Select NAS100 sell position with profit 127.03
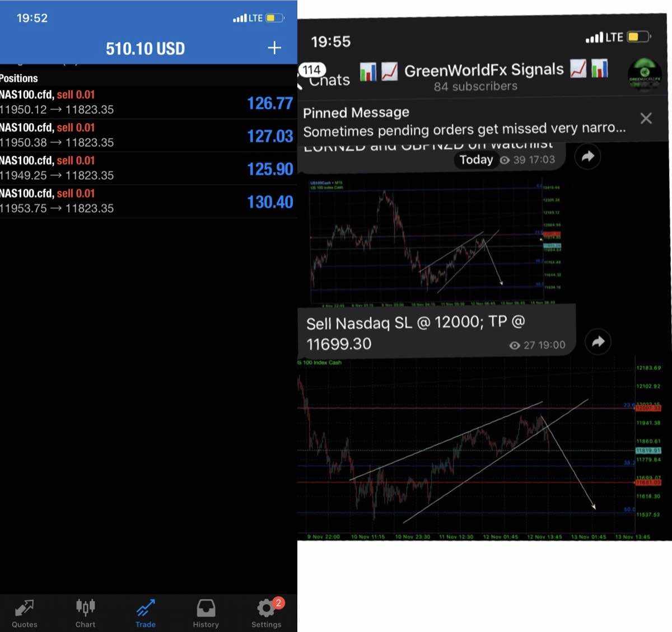This screenshot has width=672, height=632. (148, 135)
